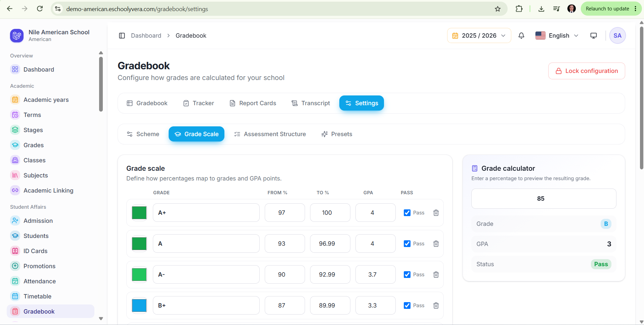Open the Presets sub-tab
This screenshot has width=644, height=325.
pyautogui.click(x=337, y=134)
